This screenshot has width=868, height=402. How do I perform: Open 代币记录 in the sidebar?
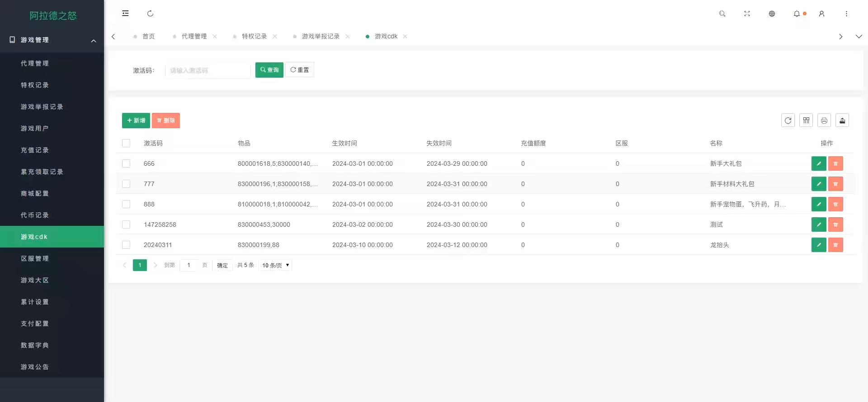click(52, 215)
